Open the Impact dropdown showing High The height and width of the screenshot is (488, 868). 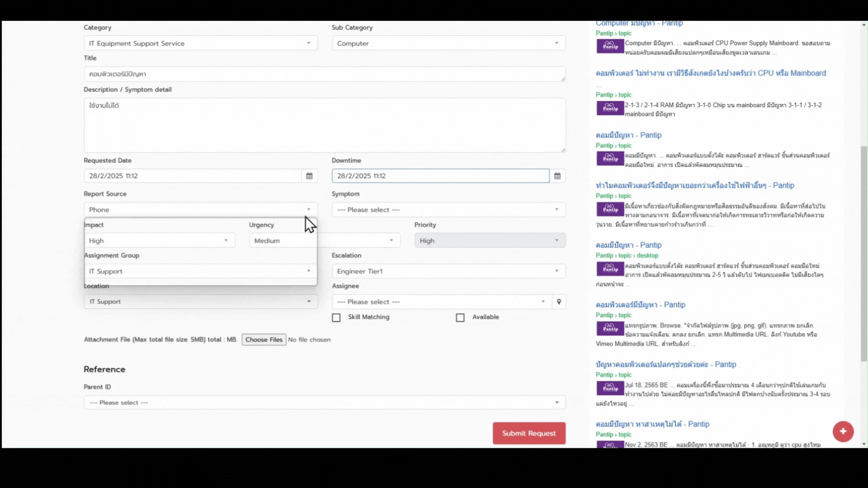coord(159,240)
